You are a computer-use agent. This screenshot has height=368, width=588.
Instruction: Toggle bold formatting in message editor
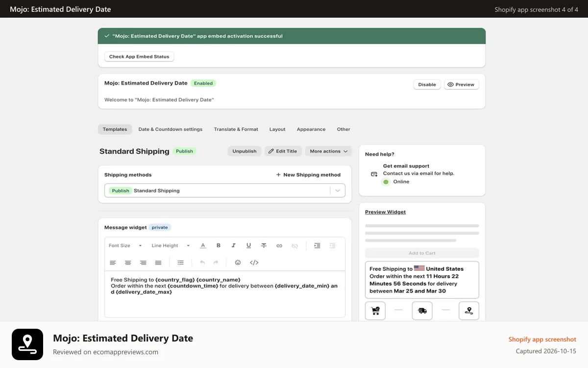click(x=219, y=246)
